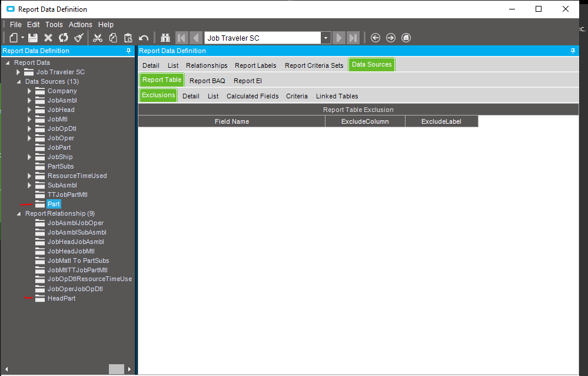The image size is (588, 376).
Task: Expand the ResourceTimeUsed tree node
Action: pyautogui.click(x=29, y=176)
